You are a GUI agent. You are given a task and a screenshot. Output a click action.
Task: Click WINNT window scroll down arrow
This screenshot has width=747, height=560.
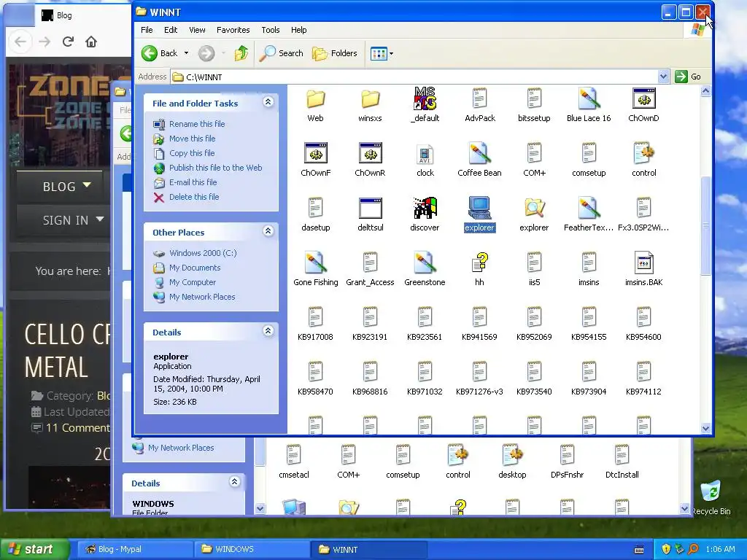(705, 429)
